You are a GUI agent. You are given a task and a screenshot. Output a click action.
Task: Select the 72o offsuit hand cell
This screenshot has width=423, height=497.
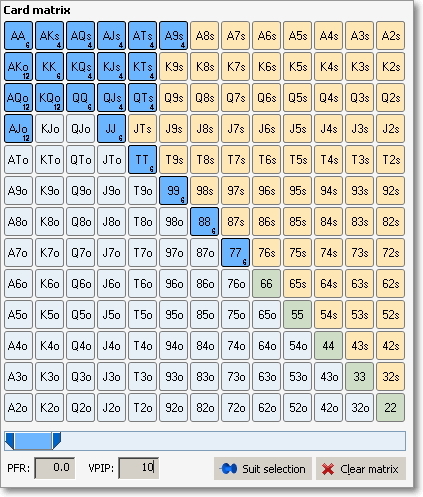(235, 408)
